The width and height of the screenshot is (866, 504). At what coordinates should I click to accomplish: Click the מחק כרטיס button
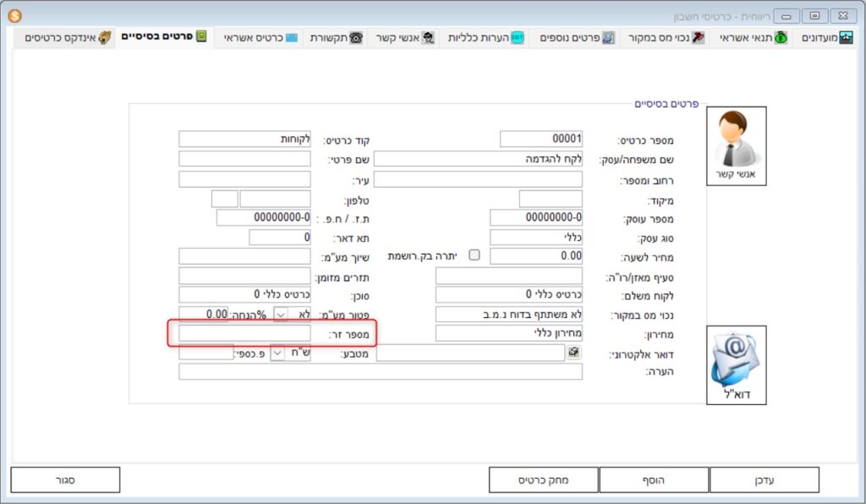click(543, 479)
